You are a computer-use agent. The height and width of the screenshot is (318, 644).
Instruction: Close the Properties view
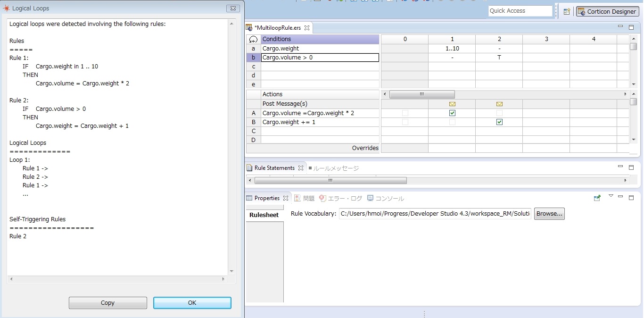[285, 198]
